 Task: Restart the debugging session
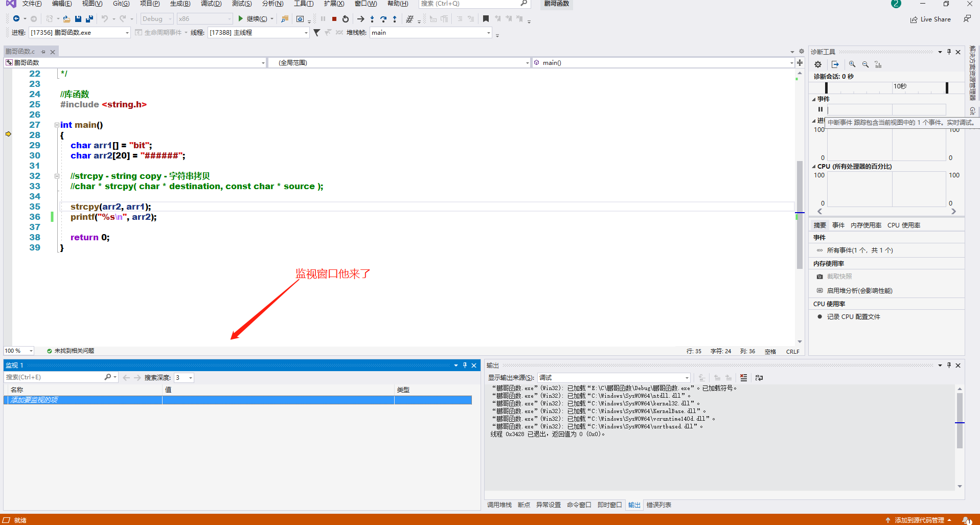pyautogui.click(x=346, y=19)
